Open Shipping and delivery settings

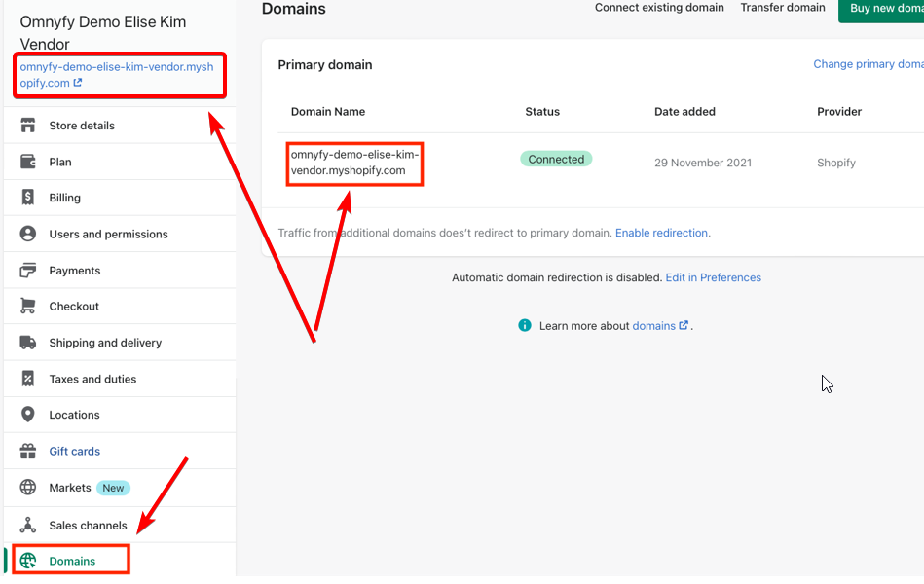tap(120, 343)
